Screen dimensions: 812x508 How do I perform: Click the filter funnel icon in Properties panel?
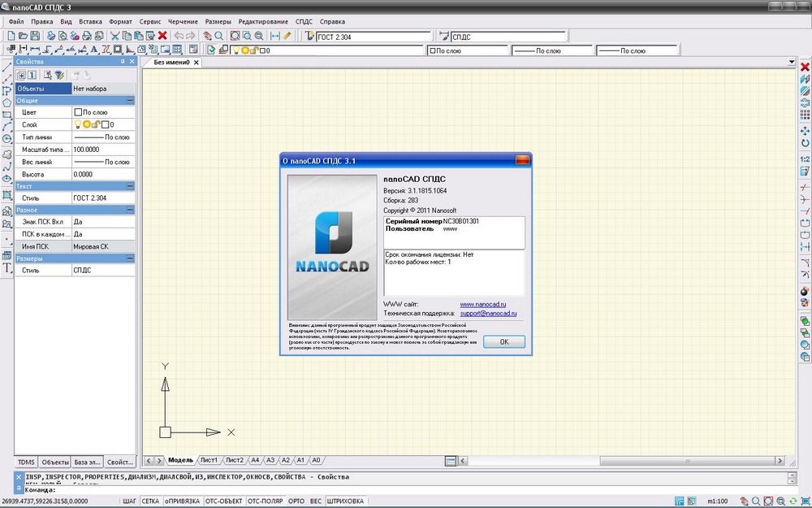59,75
